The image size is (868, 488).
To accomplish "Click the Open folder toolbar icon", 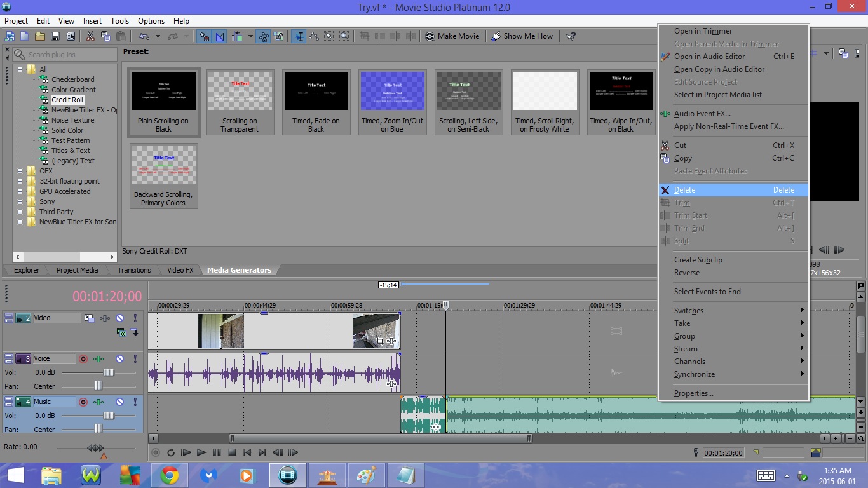I will [40, 36].
